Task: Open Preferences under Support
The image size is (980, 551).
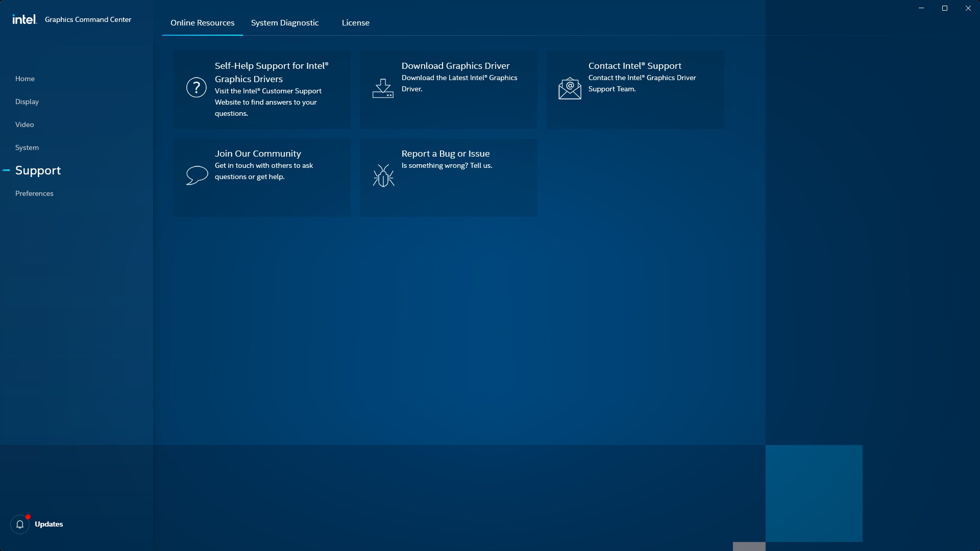Action: click(34, 193)
